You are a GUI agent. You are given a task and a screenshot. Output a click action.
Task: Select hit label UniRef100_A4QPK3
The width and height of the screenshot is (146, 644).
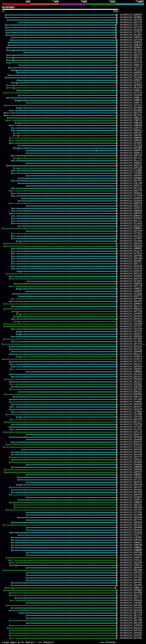pos(131,42)
